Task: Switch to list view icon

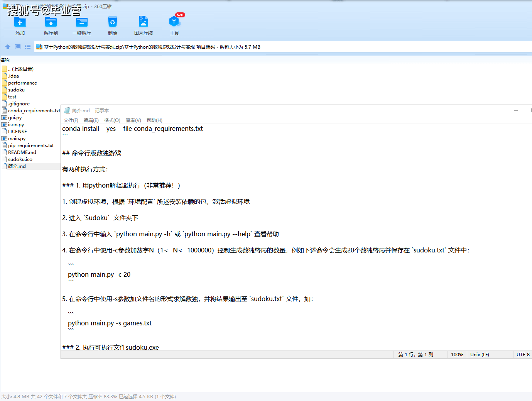Action: click(28, 47)
